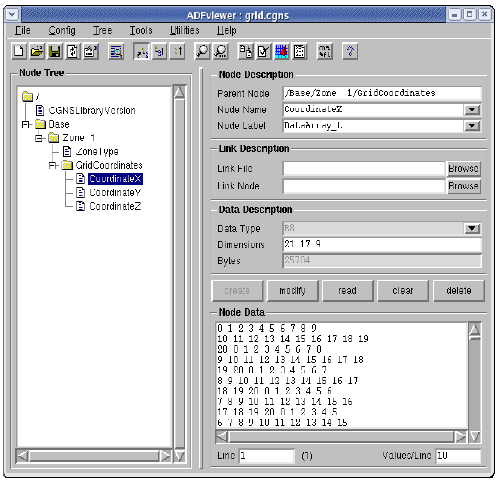Screen dimensions: 499x482
Task: Open the Tree menu
Action: coord(102,30)
